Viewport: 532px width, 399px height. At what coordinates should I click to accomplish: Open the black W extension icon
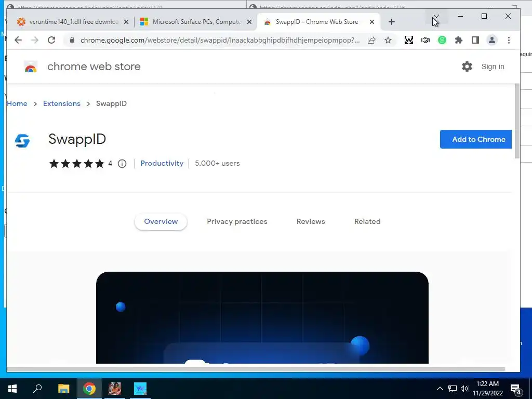point(409,40)
